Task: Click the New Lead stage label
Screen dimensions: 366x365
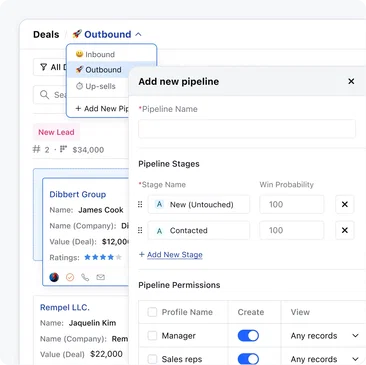Action: coord(56,132)
